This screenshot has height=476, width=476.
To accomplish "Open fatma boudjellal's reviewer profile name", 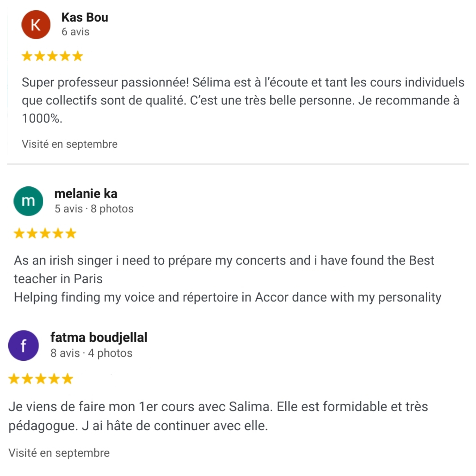I will pyautogui.click(x=99, y=337).
